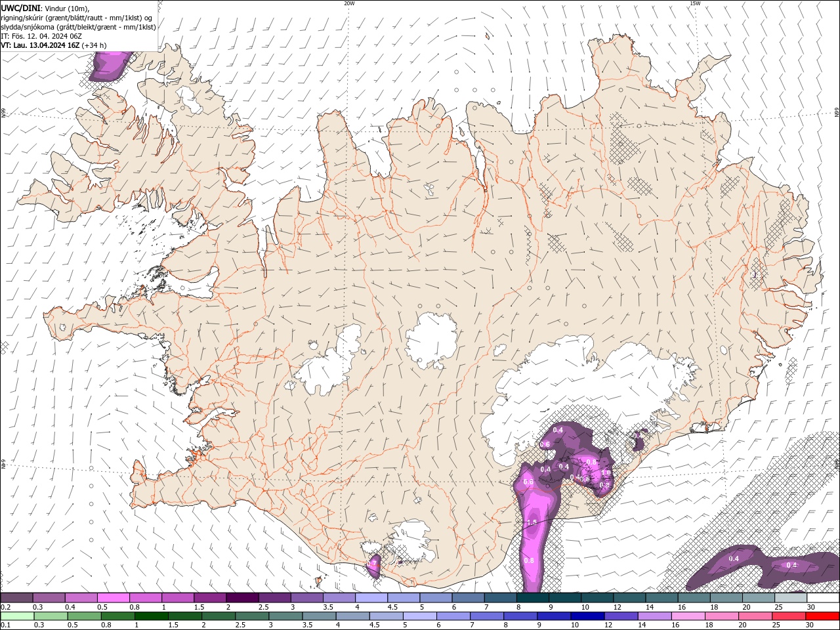Click the '1.0' precipitation value on the map
The height and width of the screenshot is (630, 840).
[606, 472]
